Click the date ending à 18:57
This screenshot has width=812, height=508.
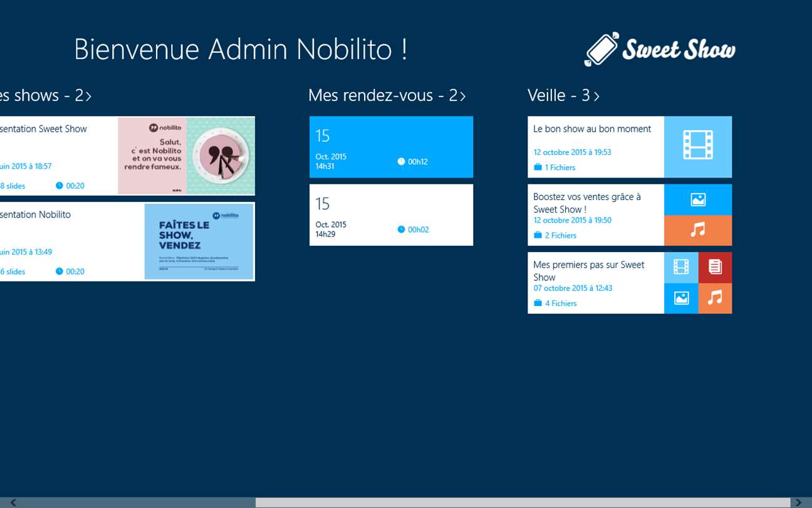pyautogui.click(x=26, y=166)
